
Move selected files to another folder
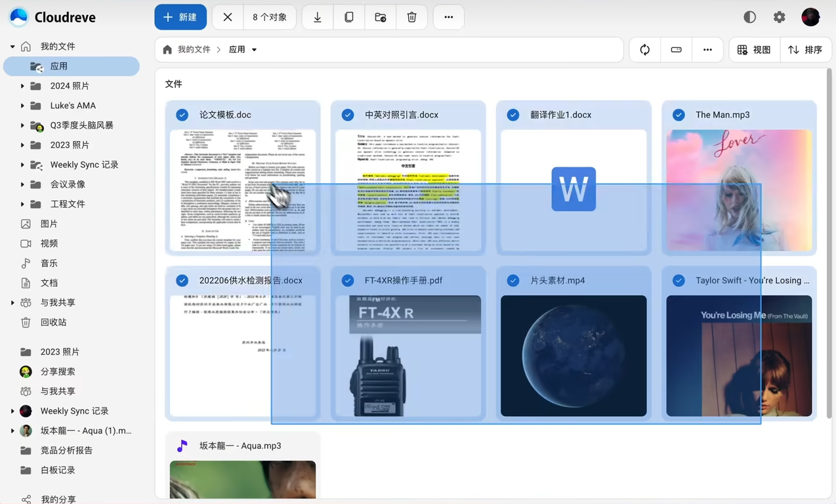click(381, 17)
